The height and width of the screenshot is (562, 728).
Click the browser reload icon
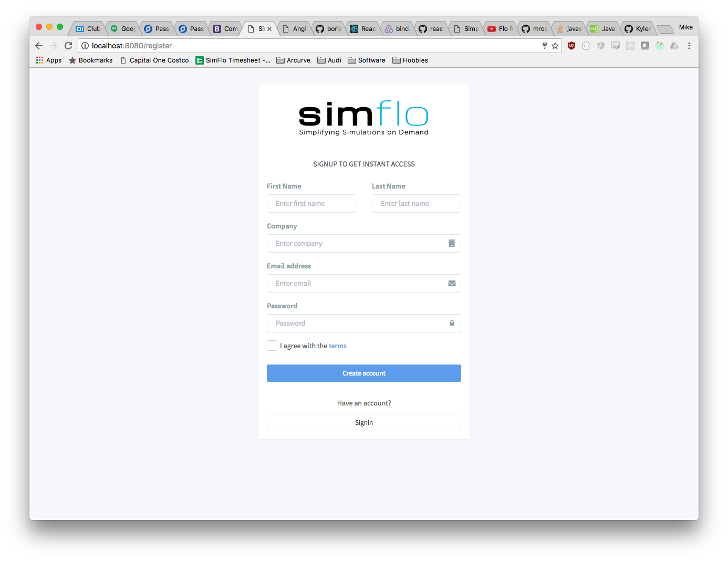(68, 46)
